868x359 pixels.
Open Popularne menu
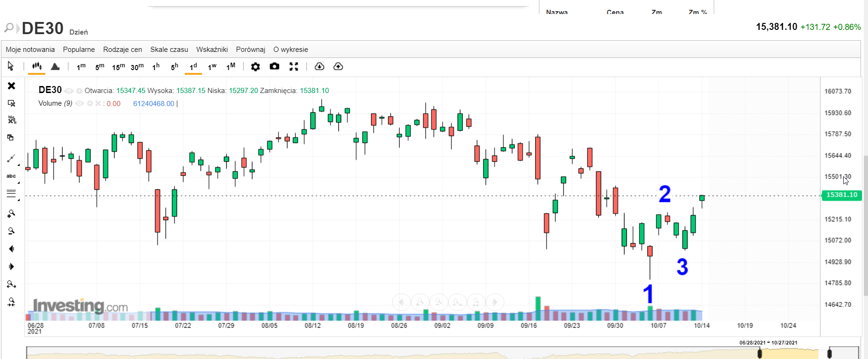pyautogui.click(x=79, y=50)
